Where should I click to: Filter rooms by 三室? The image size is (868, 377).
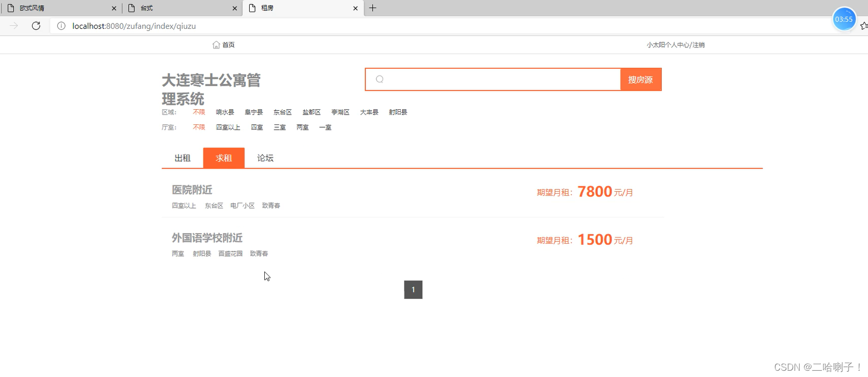pyautogui.click(x=280, y=127)
